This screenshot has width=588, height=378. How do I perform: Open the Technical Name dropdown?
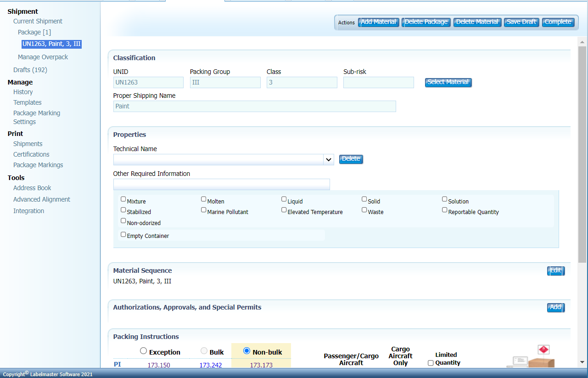coord(328,159)
